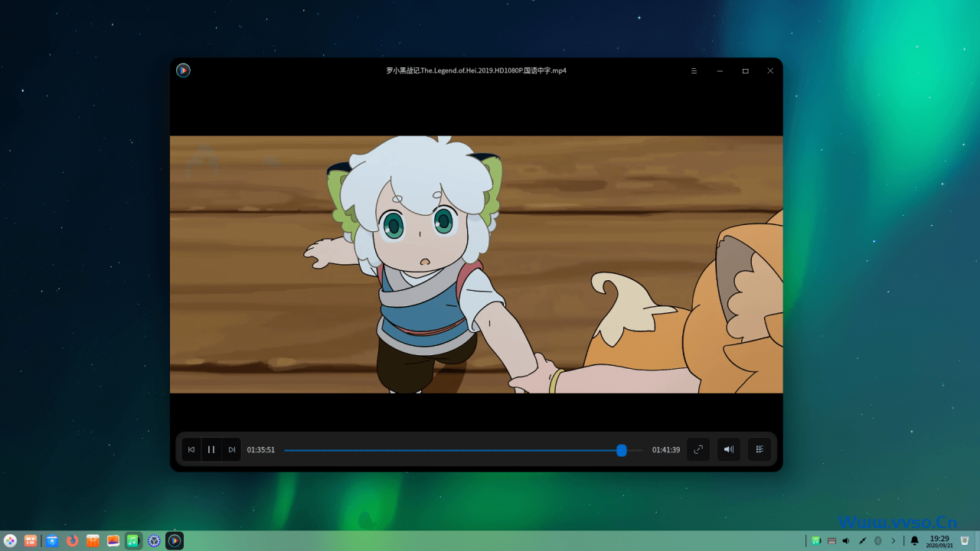The width and height of the screenshot is (980, 551).
Task: Launch Firefox browser from the dock
Action: [72, 541]
